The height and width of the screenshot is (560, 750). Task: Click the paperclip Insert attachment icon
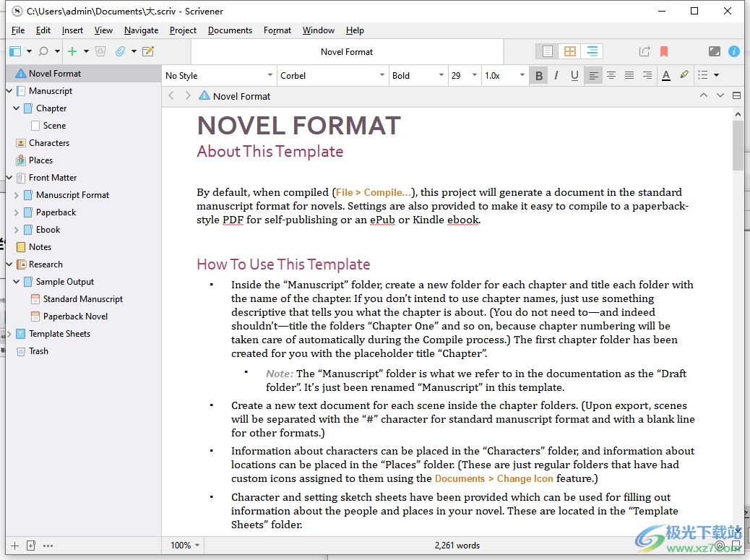coord(120,51)
